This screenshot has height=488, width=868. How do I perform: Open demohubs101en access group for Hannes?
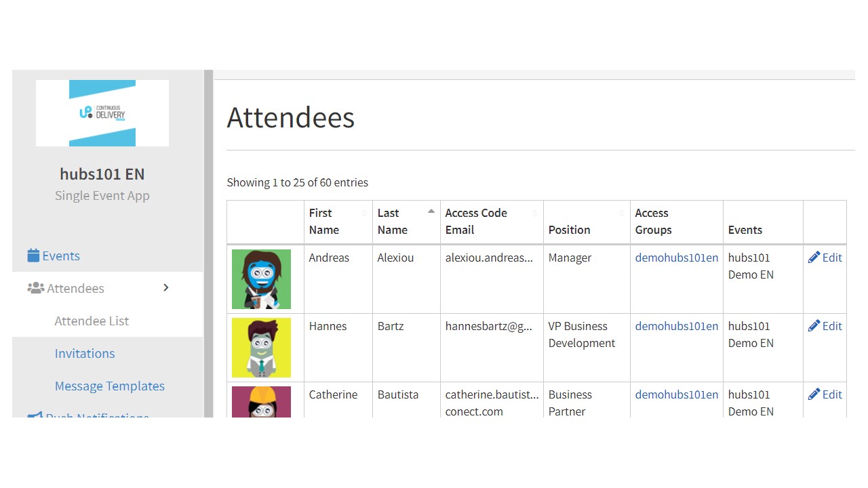pos(677,326)
